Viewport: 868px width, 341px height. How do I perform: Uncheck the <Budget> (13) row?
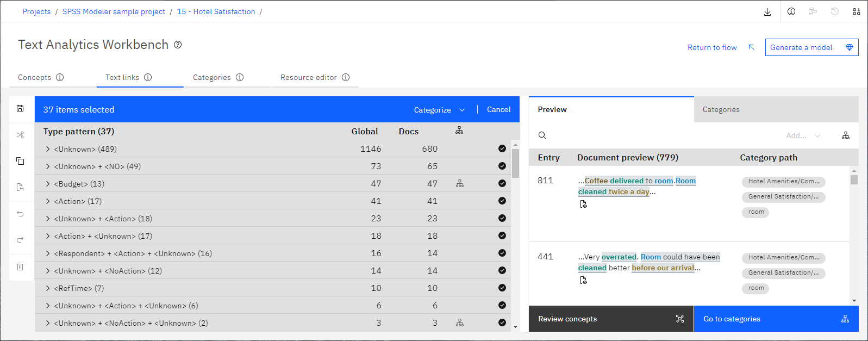502,183
